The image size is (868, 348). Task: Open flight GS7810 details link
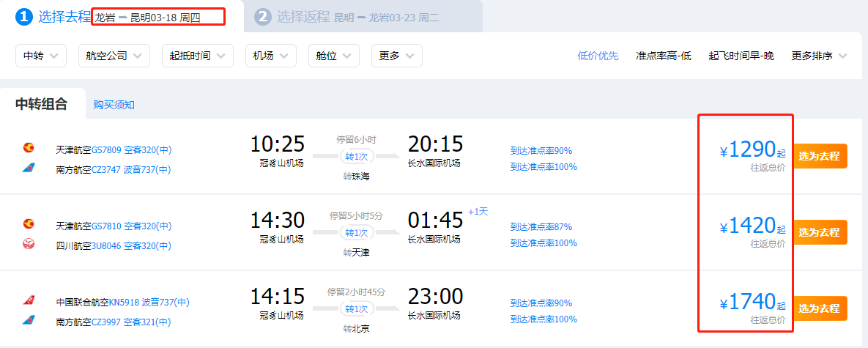[131, 226]
